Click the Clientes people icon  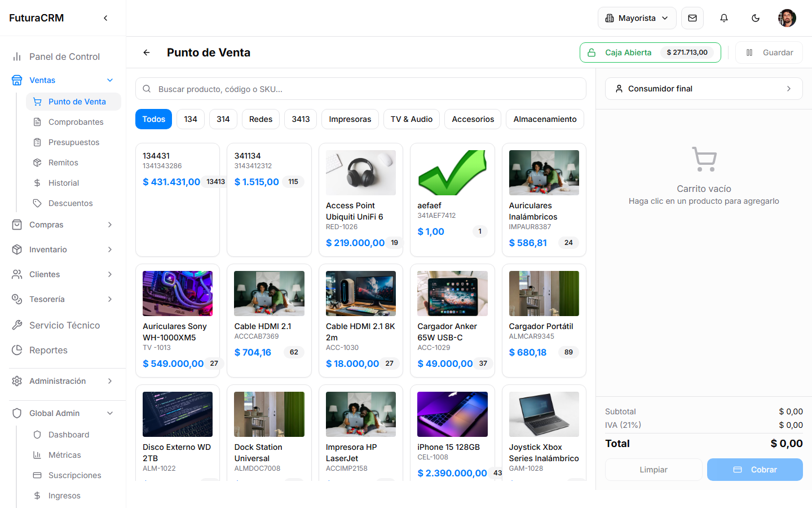click(17, 274)
